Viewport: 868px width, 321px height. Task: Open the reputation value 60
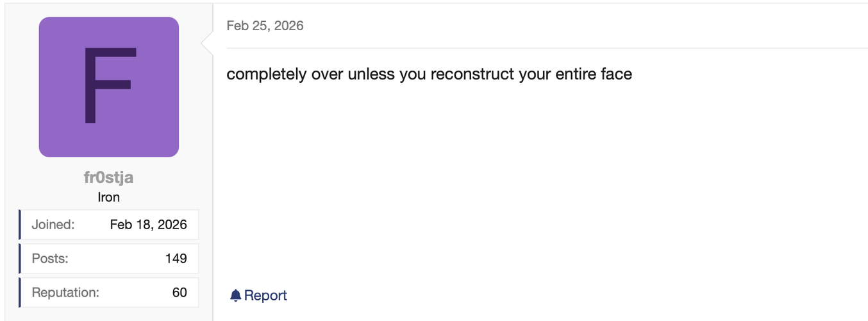179,293
